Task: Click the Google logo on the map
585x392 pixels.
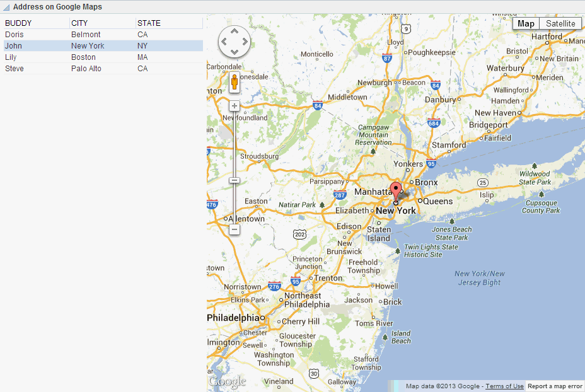Action: (x=227, y=381)
